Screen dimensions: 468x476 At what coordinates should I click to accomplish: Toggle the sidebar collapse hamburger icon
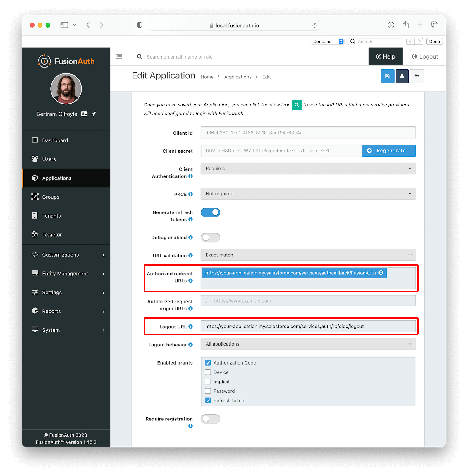click(119, 56)
